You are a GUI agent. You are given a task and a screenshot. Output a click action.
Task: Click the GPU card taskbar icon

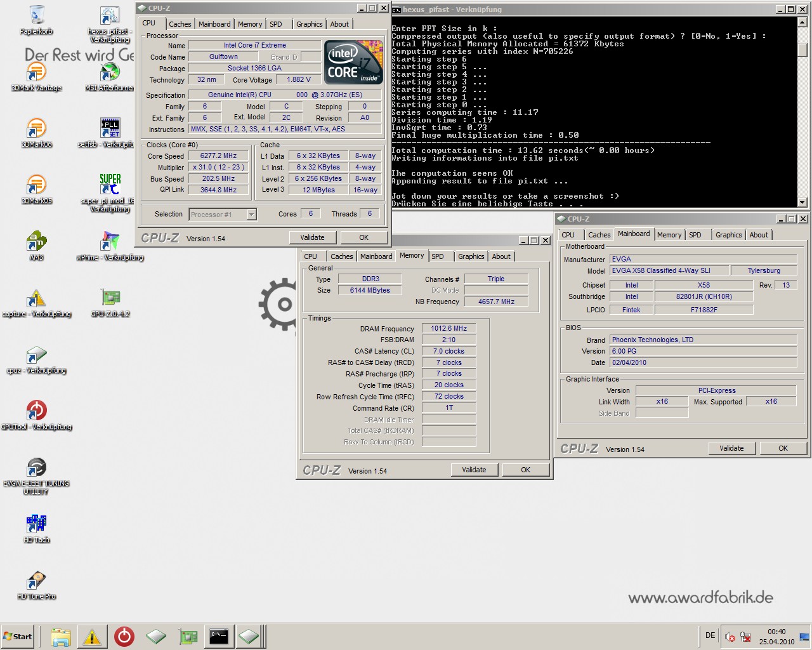[187, 637]
